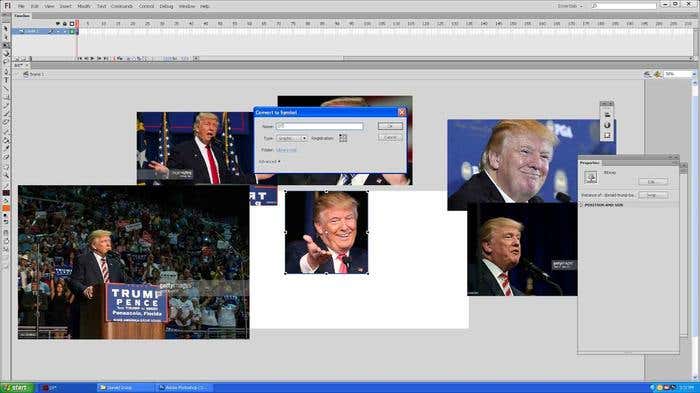Open the Window menu

tap(187, 6)
